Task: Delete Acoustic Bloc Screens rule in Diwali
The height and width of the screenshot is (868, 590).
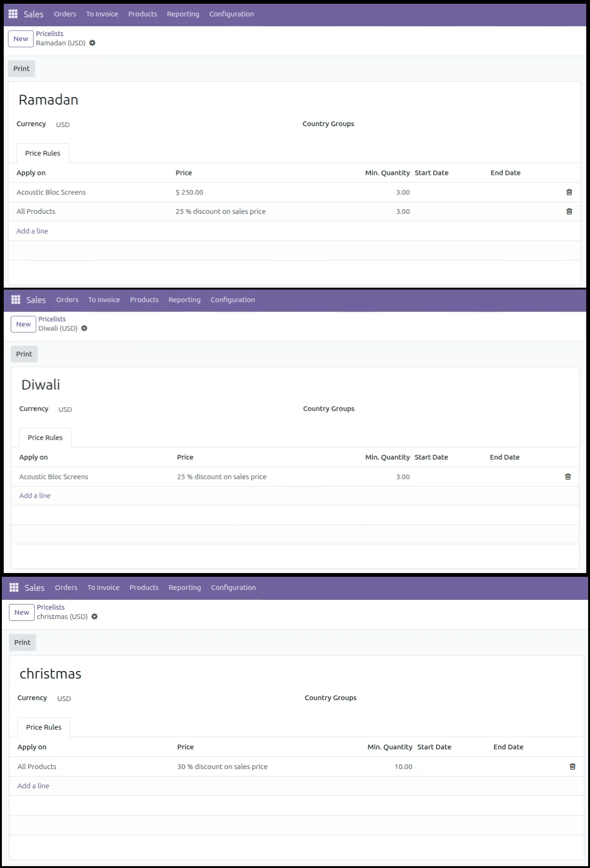Action: (568, 477)
